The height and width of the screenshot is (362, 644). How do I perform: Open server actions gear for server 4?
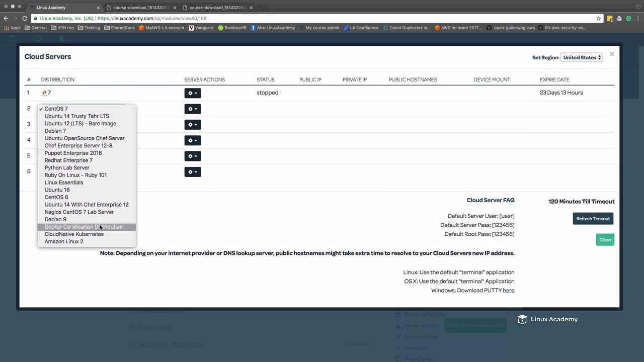[x=192, y=140]
